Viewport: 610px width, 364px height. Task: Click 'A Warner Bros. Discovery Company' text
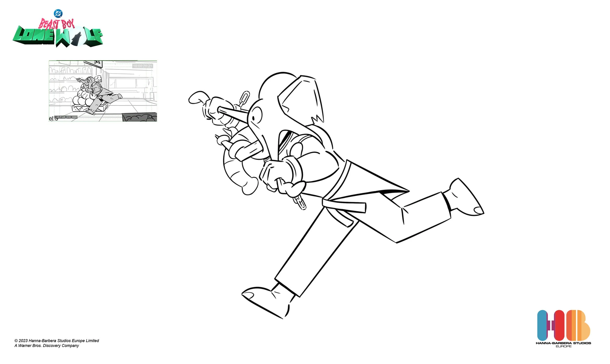pyautogui.click(x=47, y=346)
